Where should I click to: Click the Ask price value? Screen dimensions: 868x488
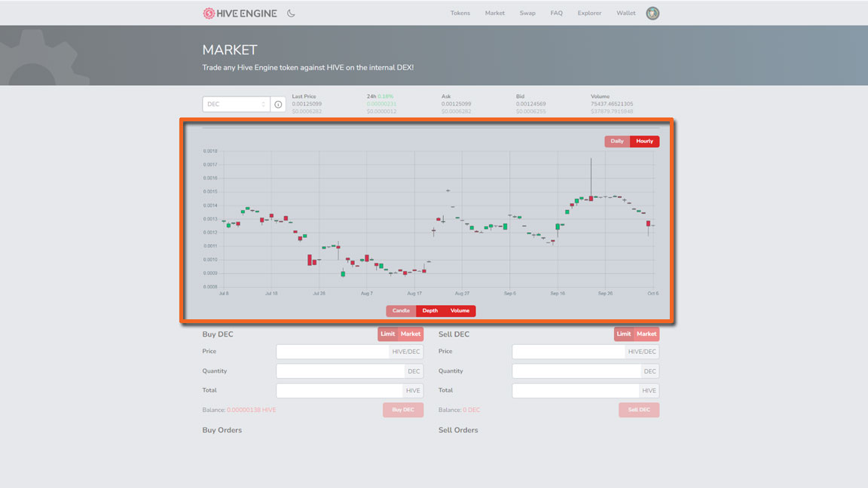point(456,104)
